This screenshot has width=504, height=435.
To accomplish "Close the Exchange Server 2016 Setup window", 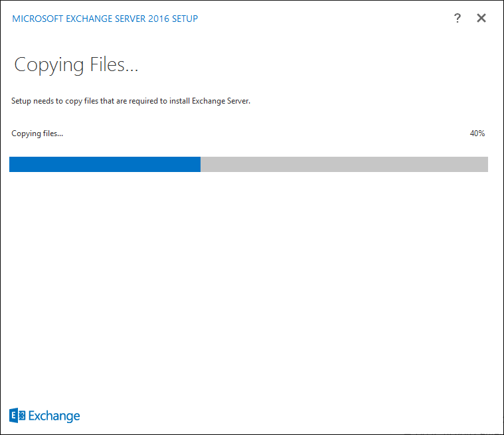I will pos(481,18).
